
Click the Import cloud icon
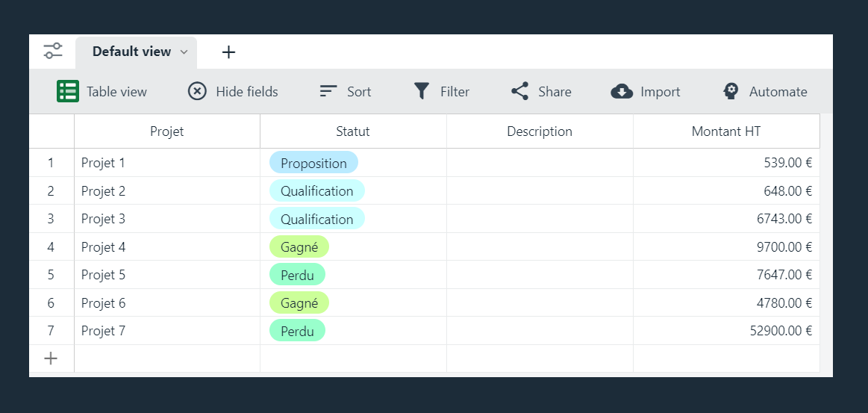pos(622,91)
